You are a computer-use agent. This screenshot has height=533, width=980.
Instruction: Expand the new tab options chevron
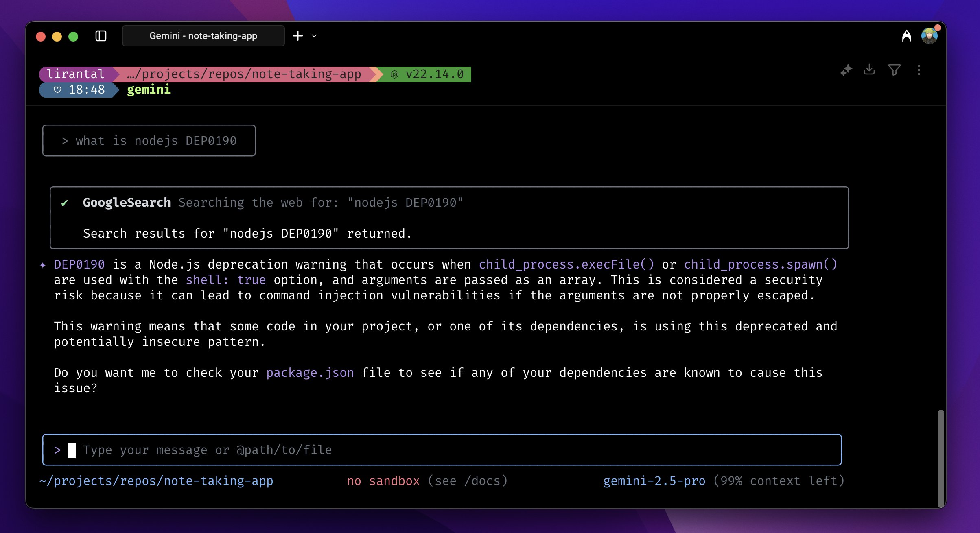tap(314, 36)
